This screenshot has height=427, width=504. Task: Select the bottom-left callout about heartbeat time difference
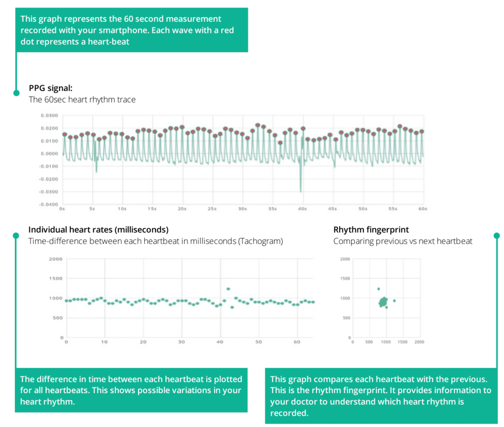click(131, 391)
